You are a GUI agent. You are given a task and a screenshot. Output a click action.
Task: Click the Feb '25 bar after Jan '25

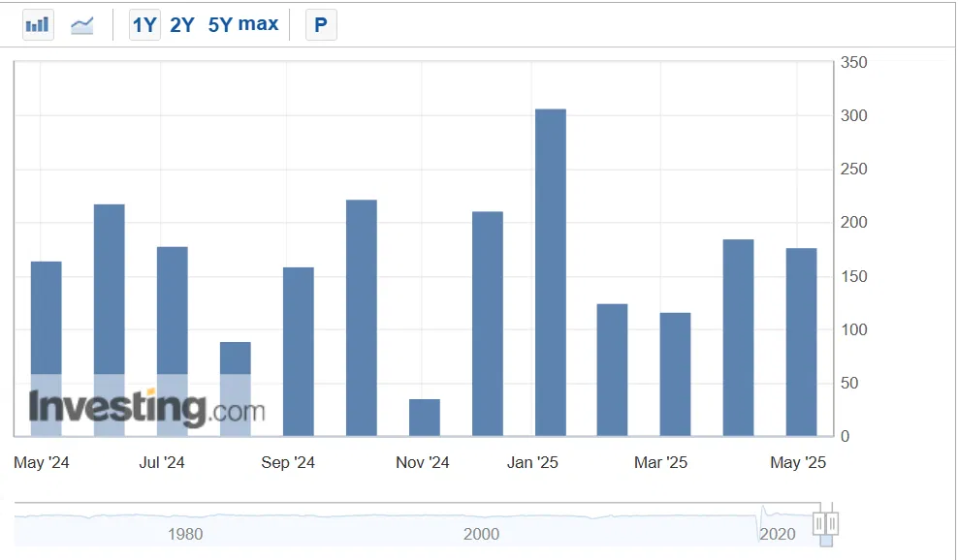pyautogui.click(x=612, y=370)
